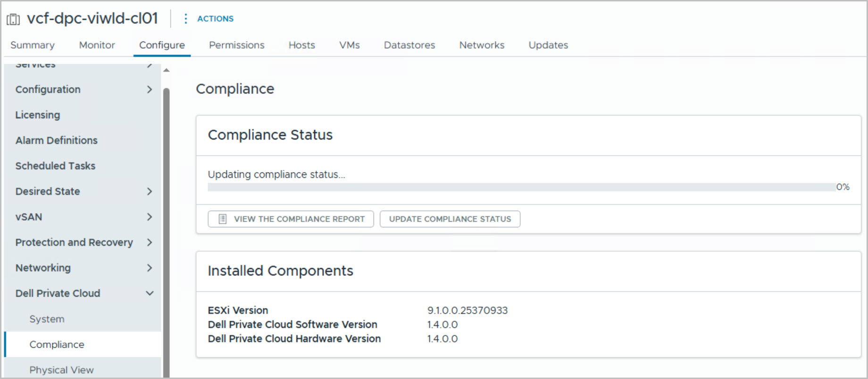Open the Permissions tab
This screenshot has height=379, width=868.
[x=237, y=45]
